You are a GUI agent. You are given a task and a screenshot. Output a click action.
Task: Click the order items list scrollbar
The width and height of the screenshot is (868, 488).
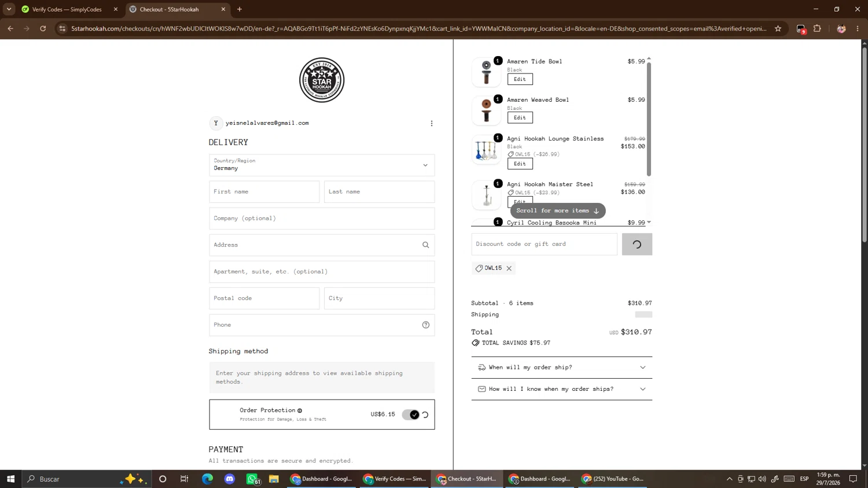point(649,119)
